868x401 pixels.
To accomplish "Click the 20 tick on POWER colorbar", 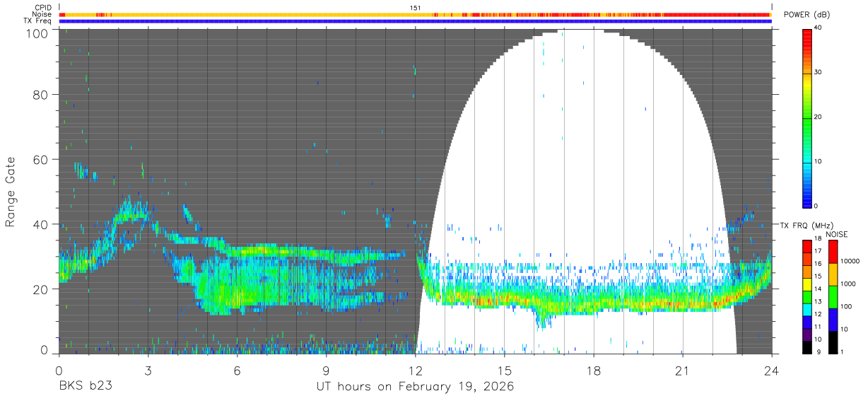I will coord(819,117).
